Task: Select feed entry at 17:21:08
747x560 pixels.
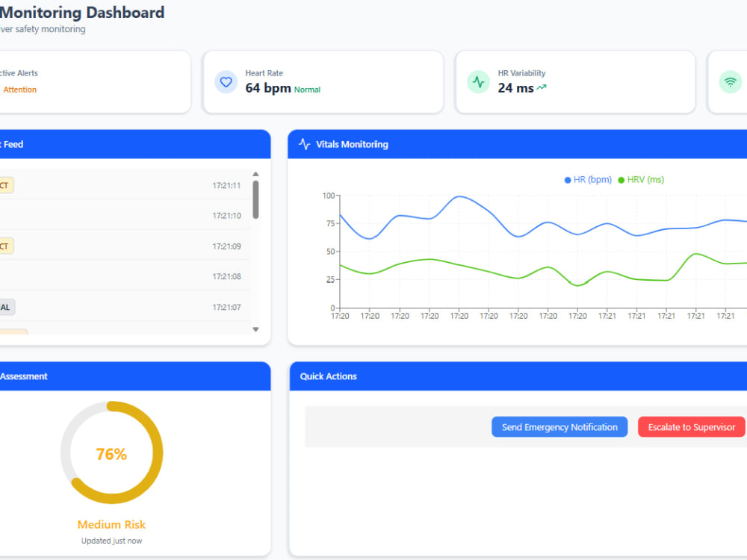Action: tap(125, 277)
